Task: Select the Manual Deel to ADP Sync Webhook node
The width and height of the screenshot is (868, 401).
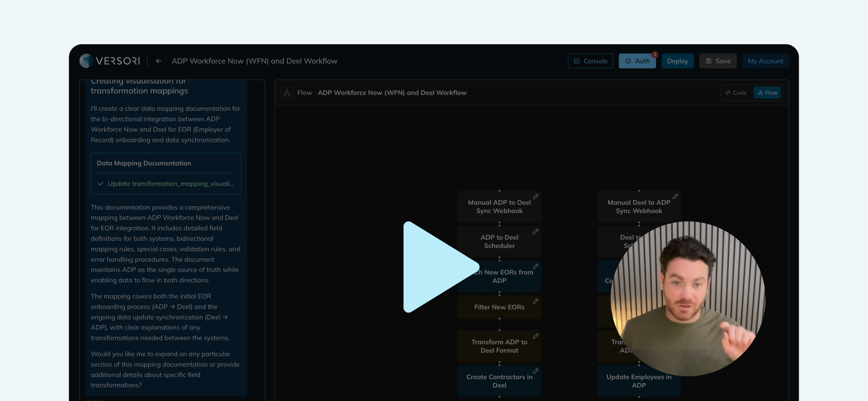Action: tap(639, 207)
